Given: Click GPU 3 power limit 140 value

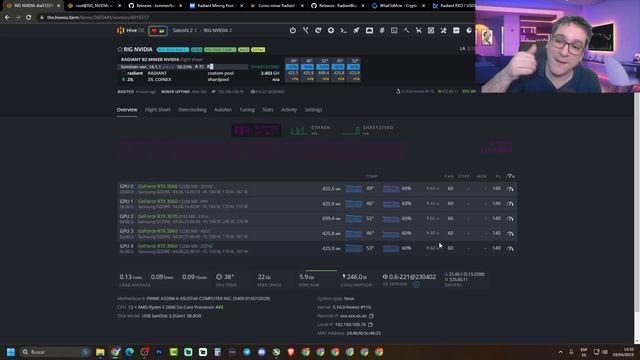Looking at the screenshot, I should pyautogui.click(x=496, y=233).
